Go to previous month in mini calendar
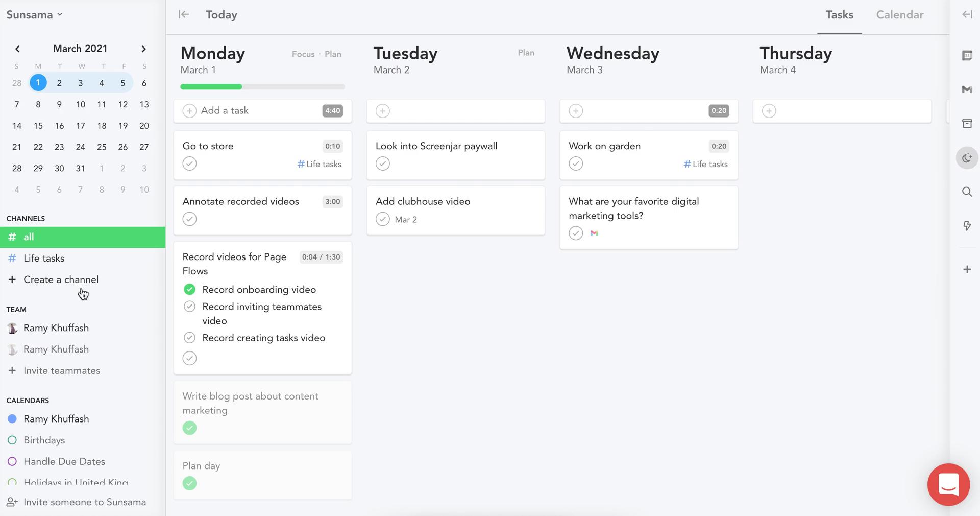Screen dimensions: 980x516 (17, 49)
